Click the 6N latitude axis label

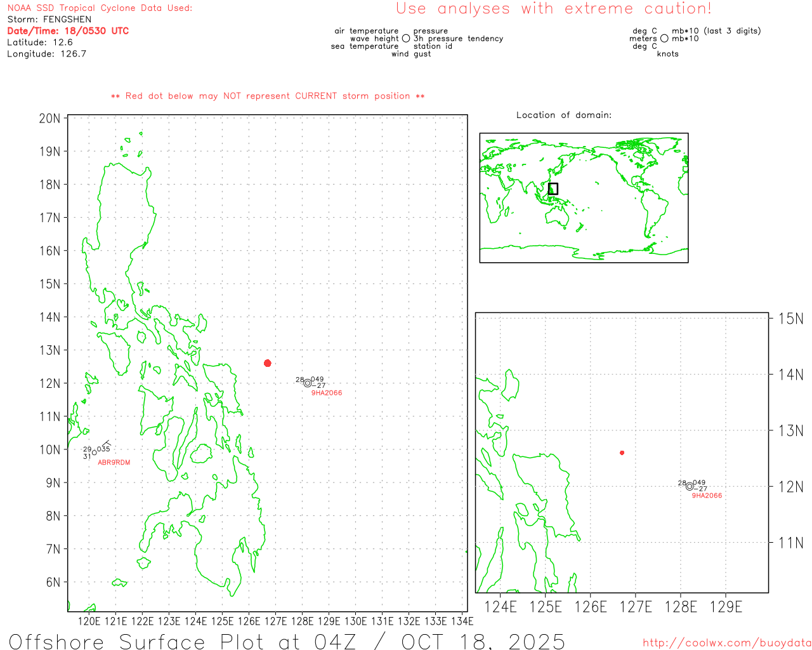[x=53, y=582]
